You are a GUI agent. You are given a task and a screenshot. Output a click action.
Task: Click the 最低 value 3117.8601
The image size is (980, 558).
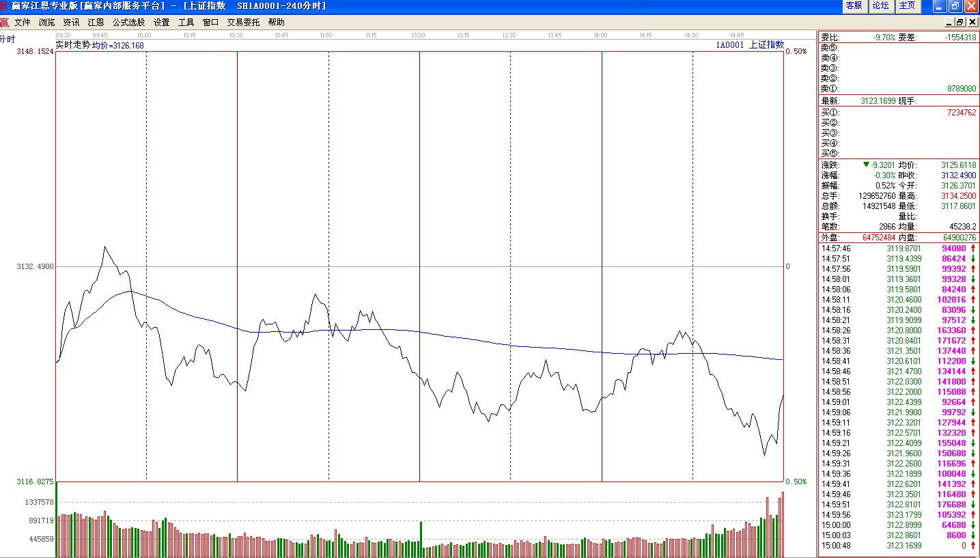coord(959,206)
